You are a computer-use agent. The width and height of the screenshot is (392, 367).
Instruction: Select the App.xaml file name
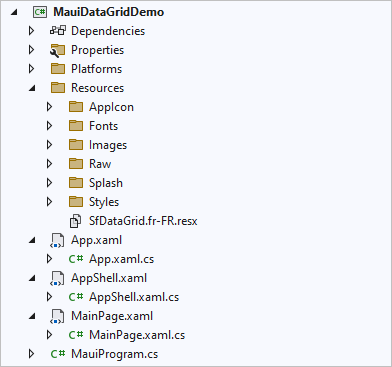click(x=96, y=240)
